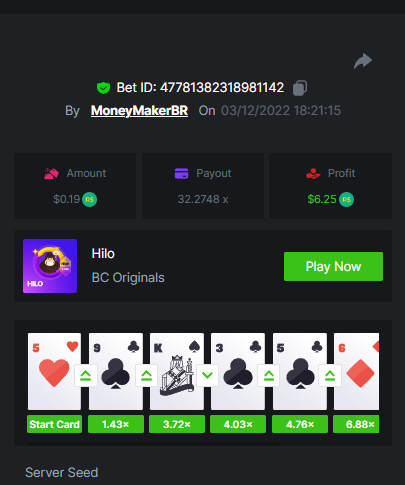Click the 3.72× multiplier label

coord(177,424)
